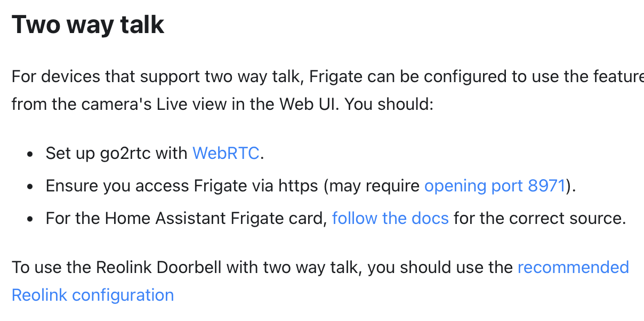Click the "Reolink configuration" link text
644x321 pixels.
(93, 295)
